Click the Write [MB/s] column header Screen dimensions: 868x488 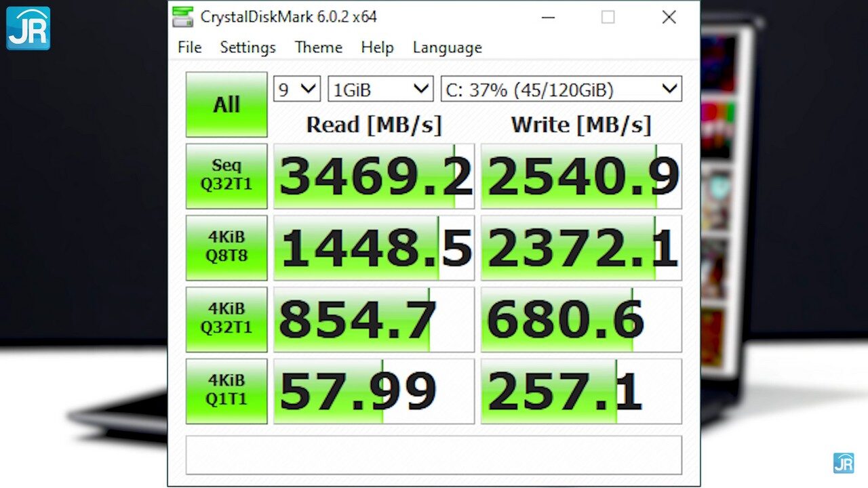pos(581,125)
